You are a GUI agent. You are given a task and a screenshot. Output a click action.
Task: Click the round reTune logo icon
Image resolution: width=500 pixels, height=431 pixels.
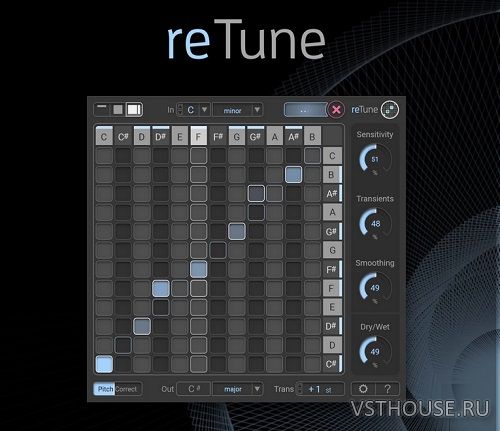[x=390, y=109]
